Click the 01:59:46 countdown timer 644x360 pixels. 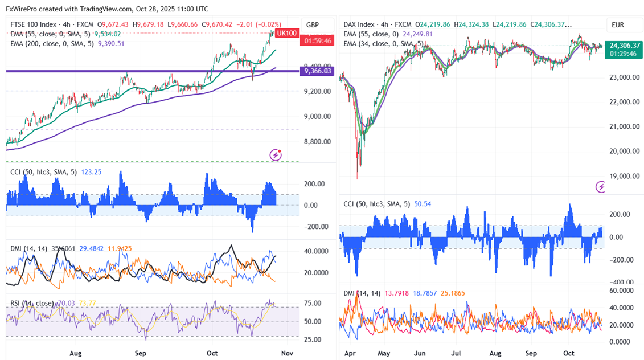coord(318,40)
